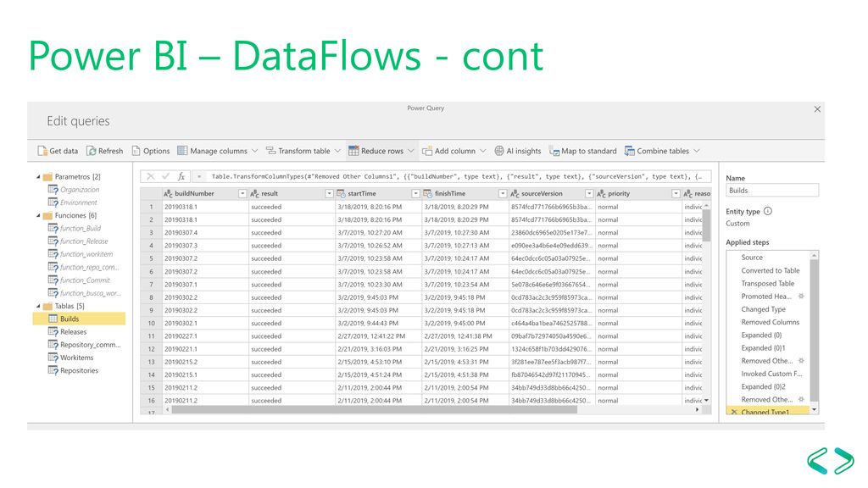Click sourceVersion column data type icon
This screenshot has width=868, height=488.
515,194
